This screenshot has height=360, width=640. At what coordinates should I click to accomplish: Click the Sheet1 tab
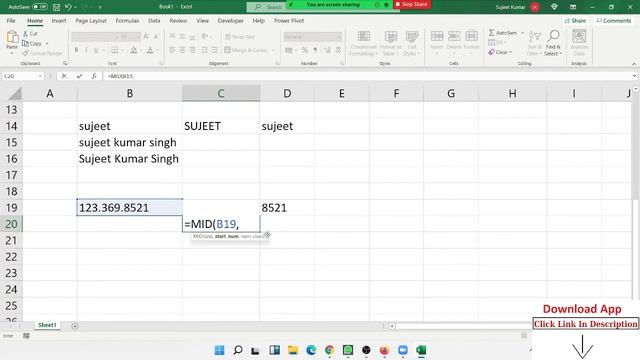point(47,325)
